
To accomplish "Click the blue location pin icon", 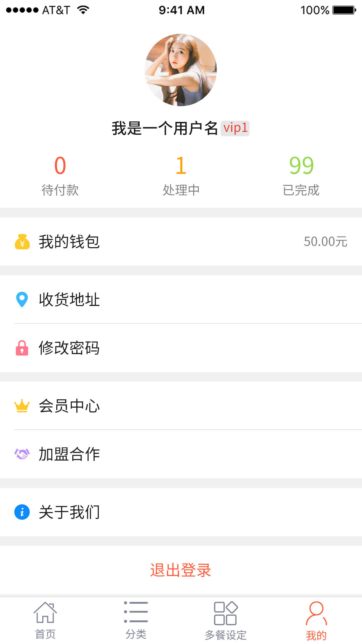I will coord(22,299).
